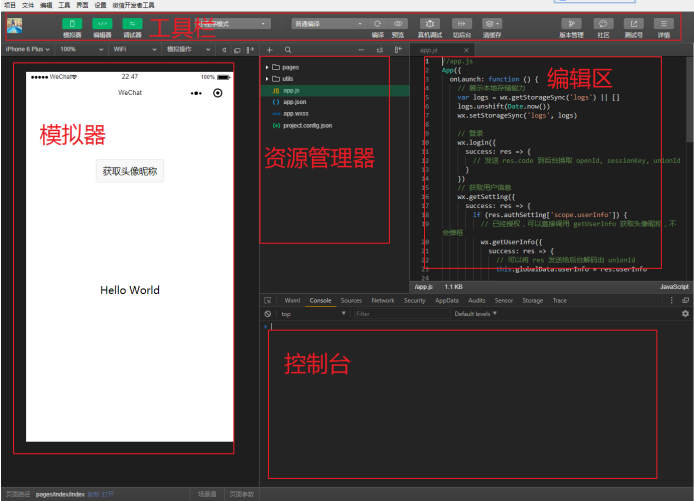Switch to the Network tab

[x=383, y=301]
